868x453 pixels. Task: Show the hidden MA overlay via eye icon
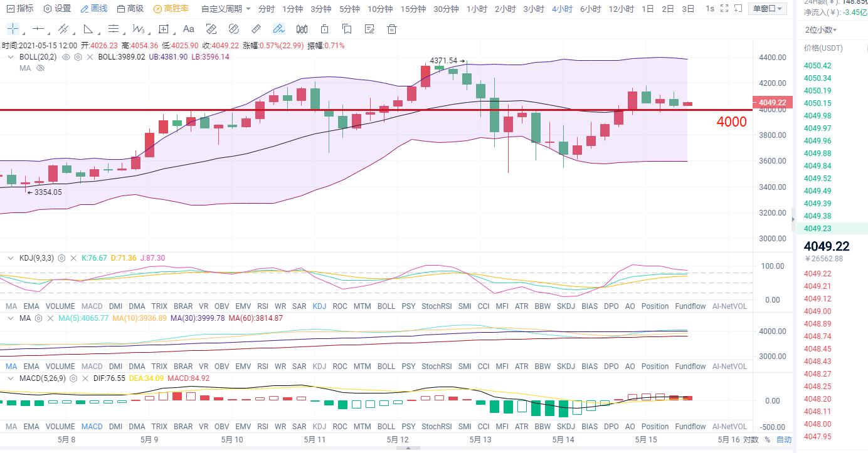click(x=41, y=68)
